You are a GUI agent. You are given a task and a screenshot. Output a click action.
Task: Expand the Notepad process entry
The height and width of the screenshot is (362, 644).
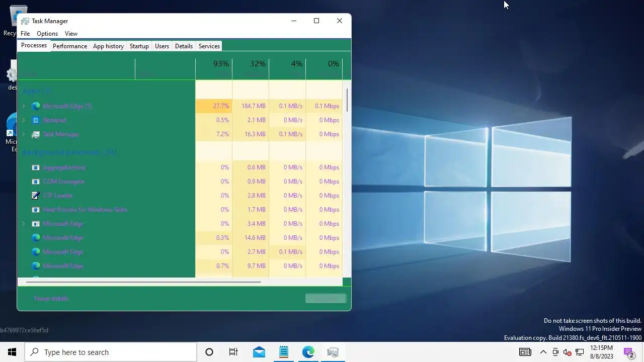(x=23, y=120)
